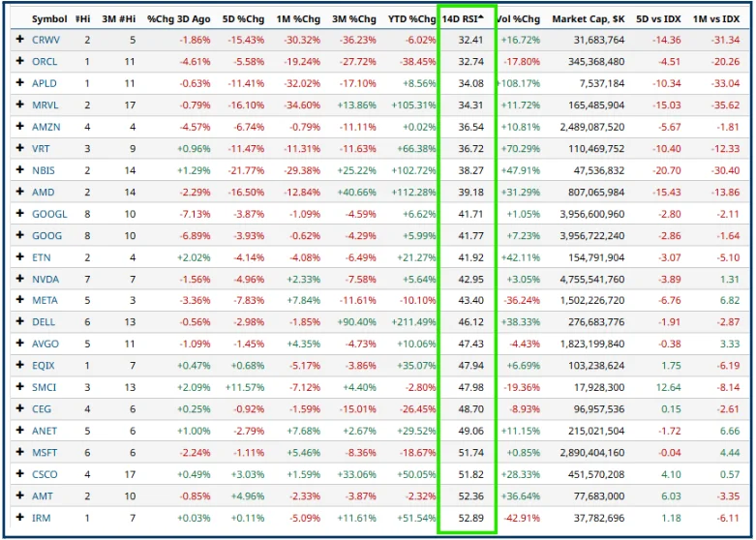Viewport: 756px width, 540px height.
Task: Open the AMZN symbol link
Action: 46,127
